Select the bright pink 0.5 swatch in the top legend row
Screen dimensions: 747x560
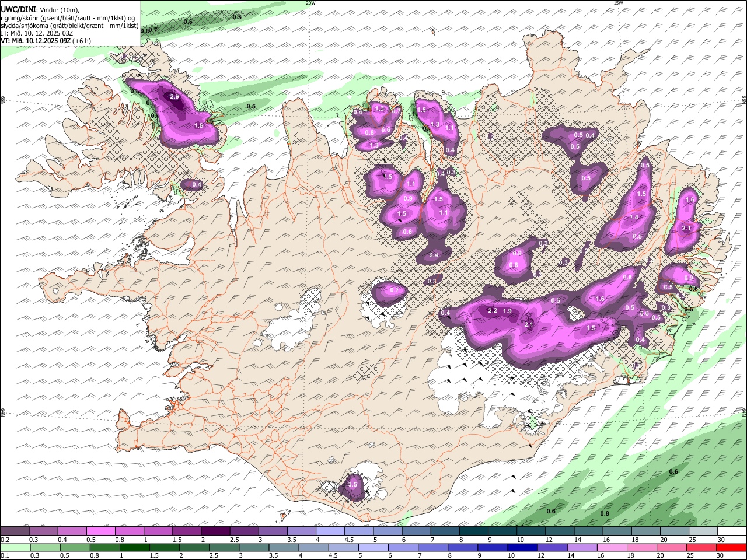100,531
